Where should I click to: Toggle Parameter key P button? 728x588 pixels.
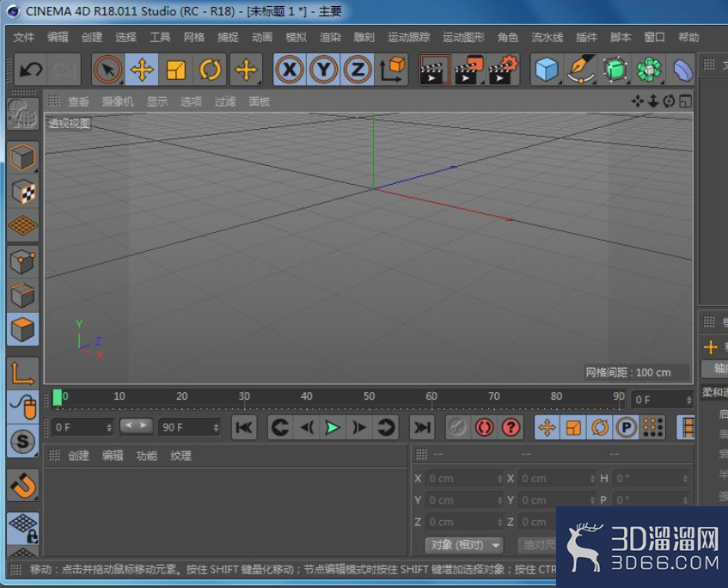tap(627, 427)
